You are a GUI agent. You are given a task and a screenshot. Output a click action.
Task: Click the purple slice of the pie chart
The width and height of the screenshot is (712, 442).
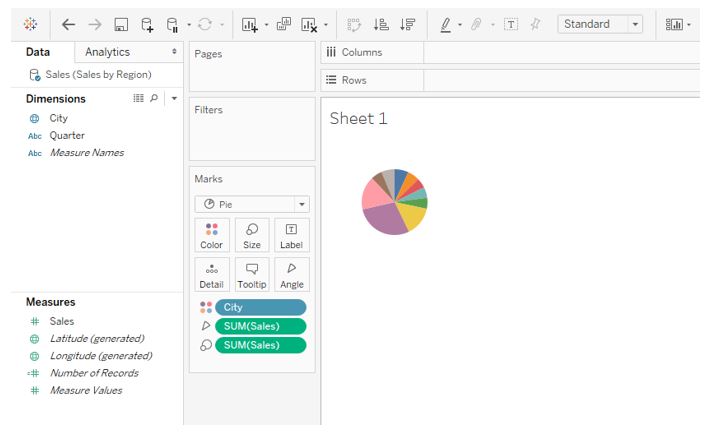coord(384,219)
